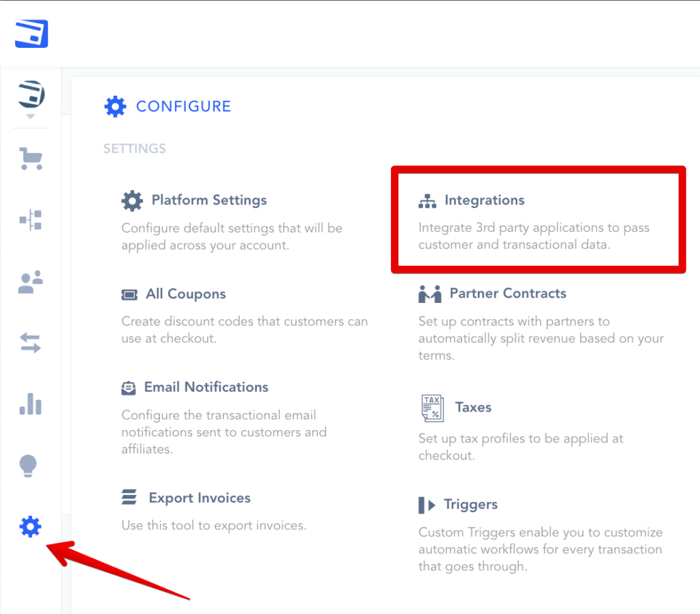
Task: Open the funnel flow sidebar icon
Action: 31,220
